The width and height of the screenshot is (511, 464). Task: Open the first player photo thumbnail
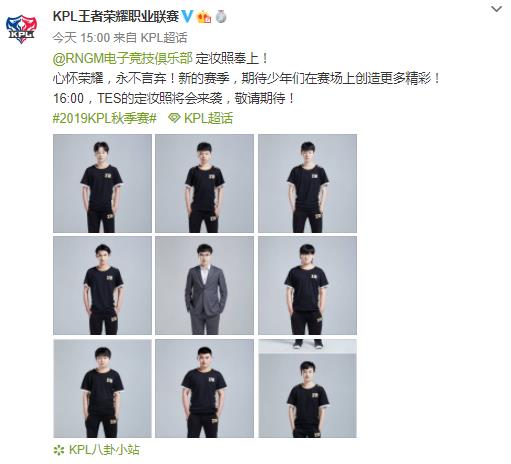(102, 183)
